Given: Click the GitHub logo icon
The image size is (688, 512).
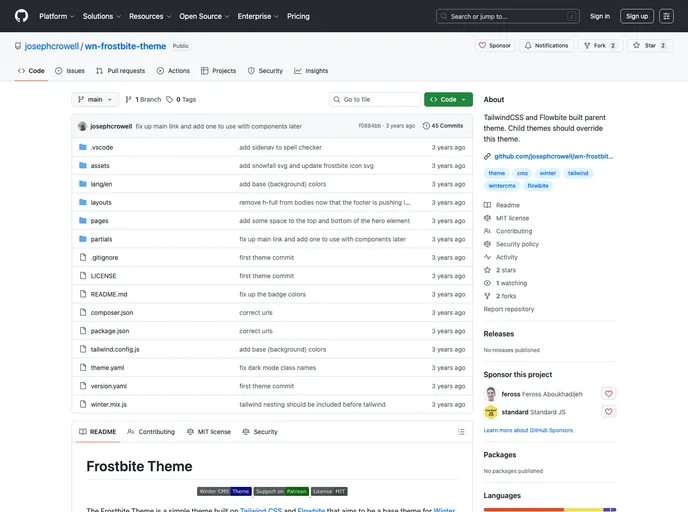Looking at the screenshot, I should coord(20,16).
